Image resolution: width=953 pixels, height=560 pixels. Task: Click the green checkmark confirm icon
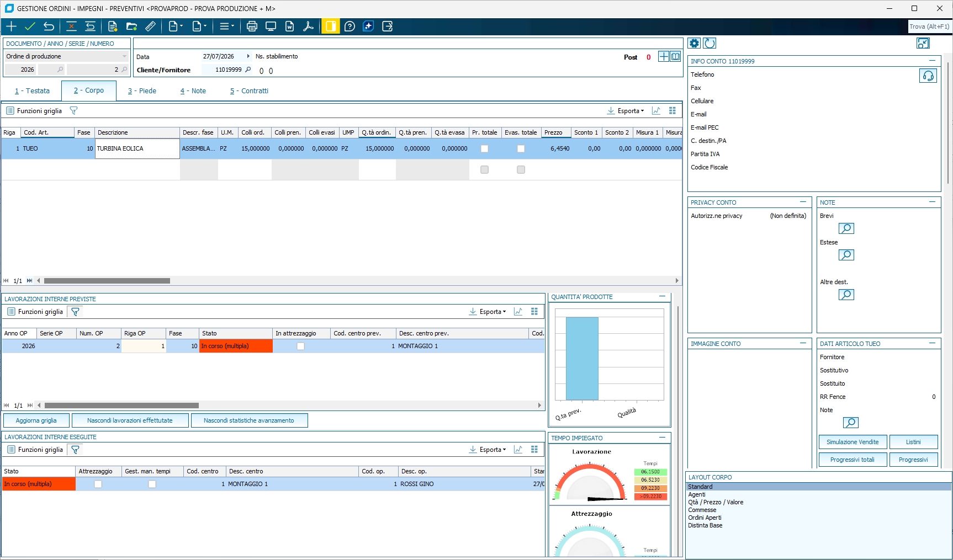[x=30, y=26]
